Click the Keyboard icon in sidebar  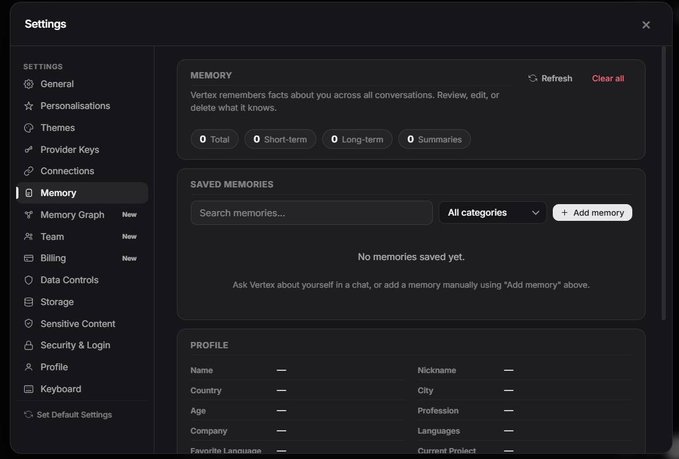[x=29, y=389]
